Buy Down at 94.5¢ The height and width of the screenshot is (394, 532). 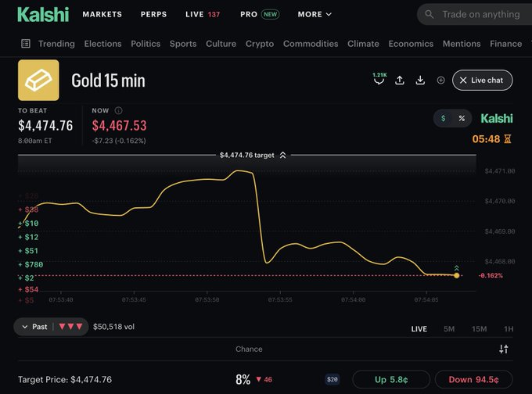(473, 379)
